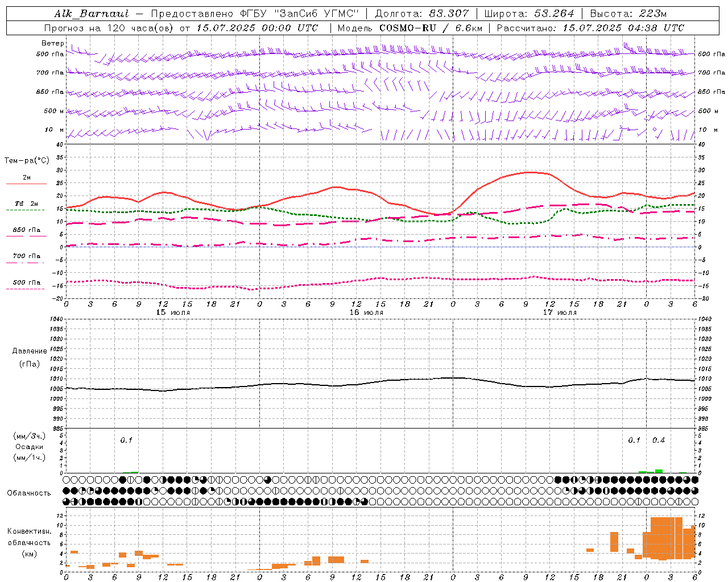Click the 'Высота: 223м' header value
Image resolution: width=728 pixels, height=582 pixels.
click(x=628, y=14)
